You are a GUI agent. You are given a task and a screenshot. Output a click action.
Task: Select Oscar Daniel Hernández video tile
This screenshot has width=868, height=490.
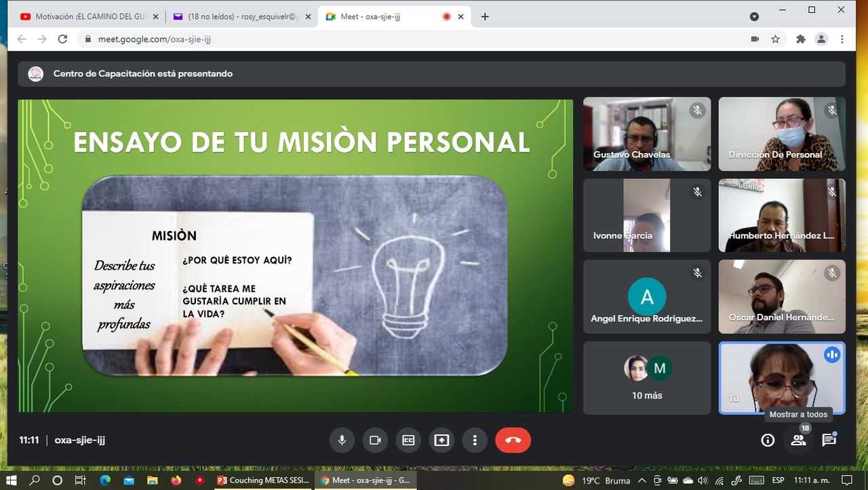[x=782, y=297]
